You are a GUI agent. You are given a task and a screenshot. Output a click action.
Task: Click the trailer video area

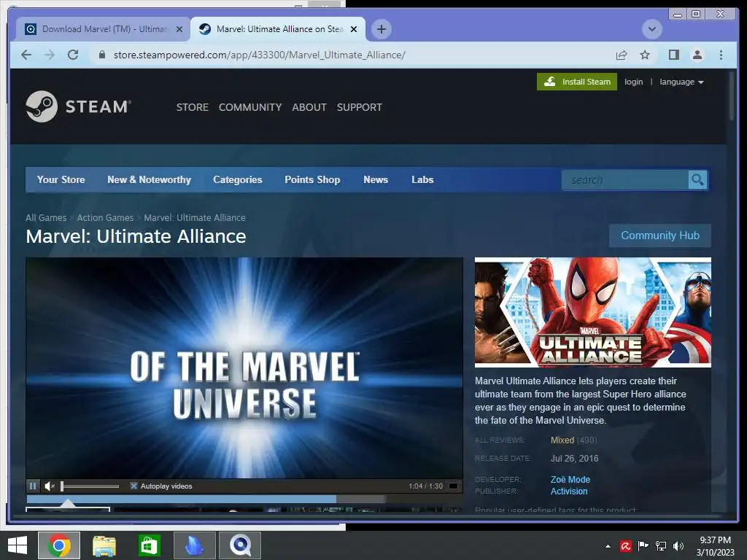point(244,367)
